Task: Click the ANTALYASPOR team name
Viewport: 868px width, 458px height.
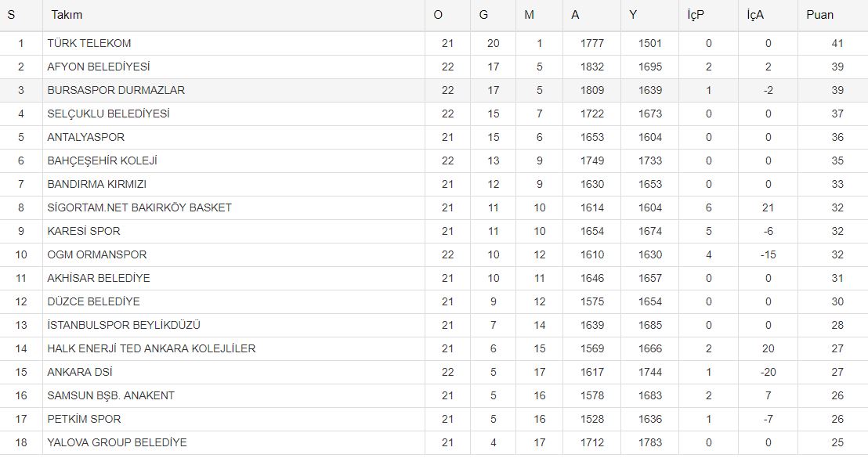Action: tap(85, 137)
